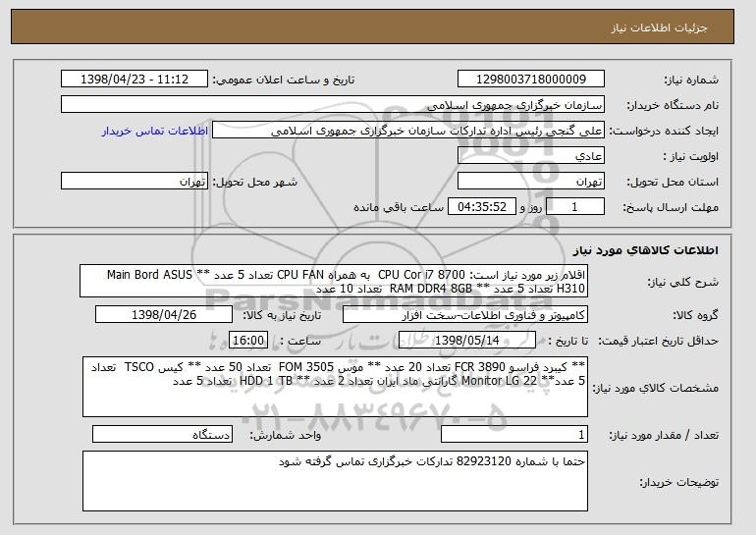Click the request creator field with علی گنجی
Image resolution: width=756 pixels, height=535 pixels.
point(408,131)
